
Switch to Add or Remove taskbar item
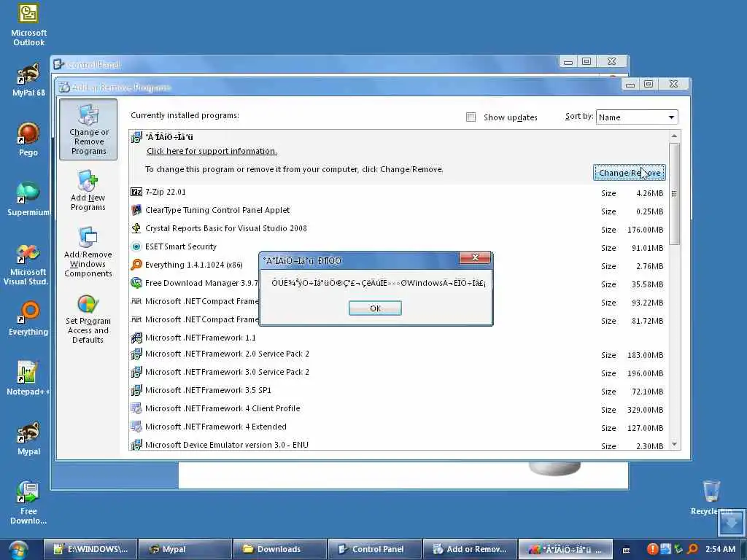[469, 549]
